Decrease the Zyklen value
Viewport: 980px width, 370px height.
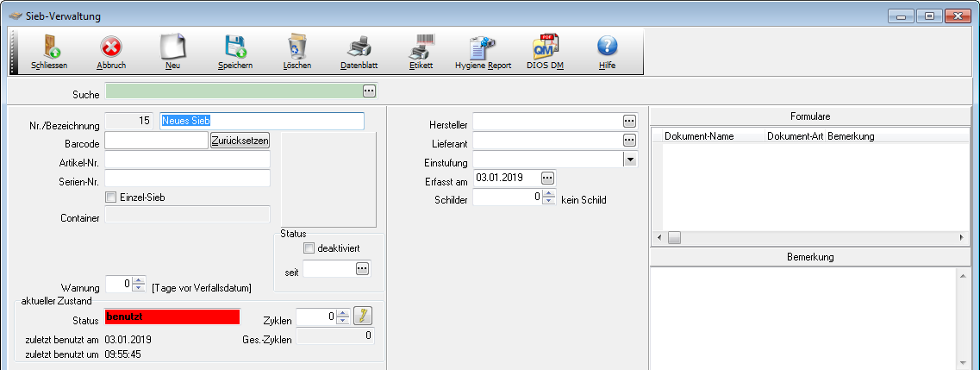pos(342,321)
